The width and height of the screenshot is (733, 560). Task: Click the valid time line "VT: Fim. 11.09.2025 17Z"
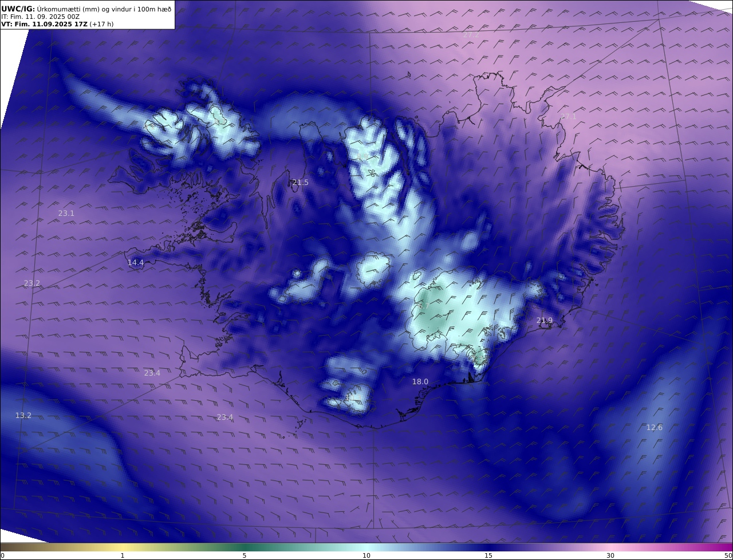click(44, 25)
